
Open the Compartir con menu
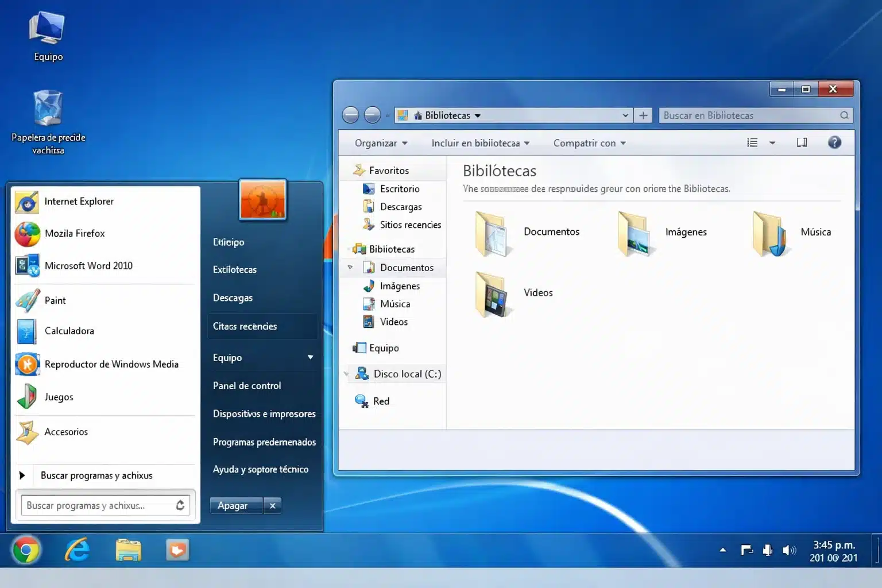click(589, 142)
